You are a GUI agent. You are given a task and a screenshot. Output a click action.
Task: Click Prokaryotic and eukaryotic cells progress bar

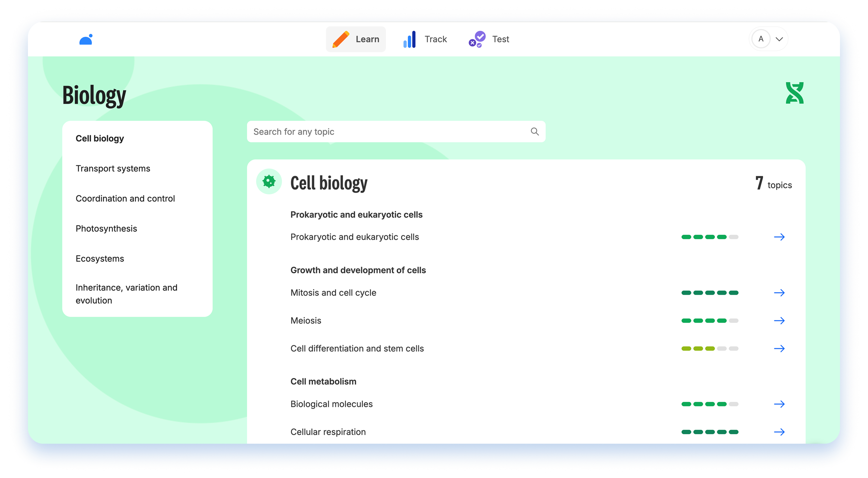(x=710, y=237)
